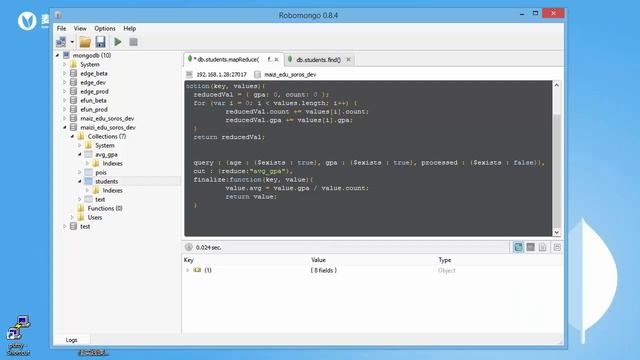Click the code editor scrollbar up arrow
This screenshot has width=640, height=360.
(556, 85)
